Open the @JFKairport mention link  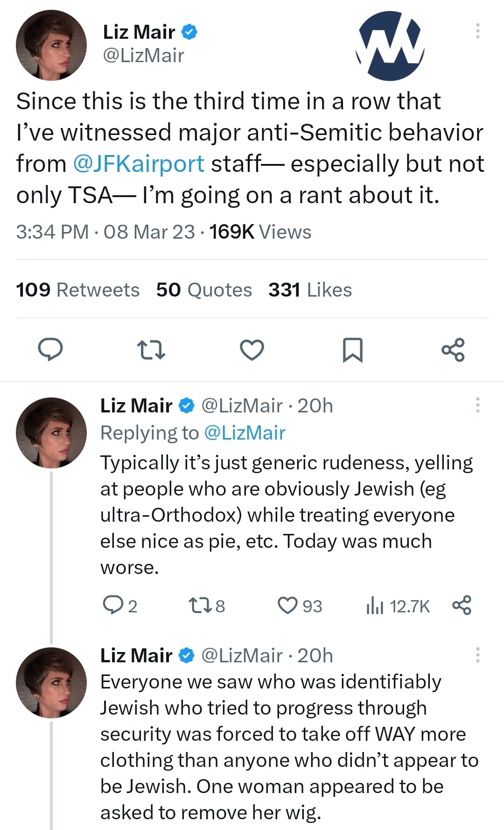click(x=139, y=164)
